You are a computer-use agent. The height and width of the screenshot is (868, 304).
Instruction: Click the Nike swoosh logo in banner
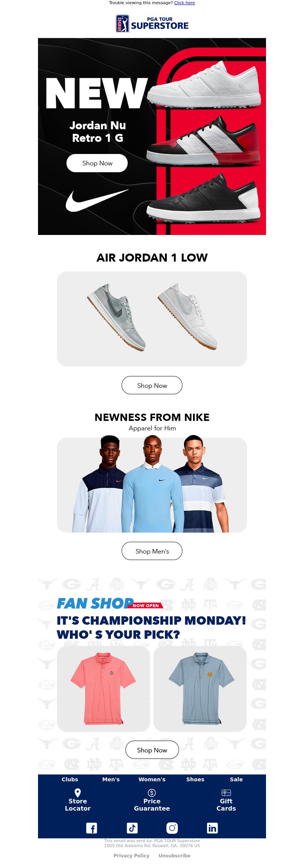pyautogui.click(x=97, y=200)
